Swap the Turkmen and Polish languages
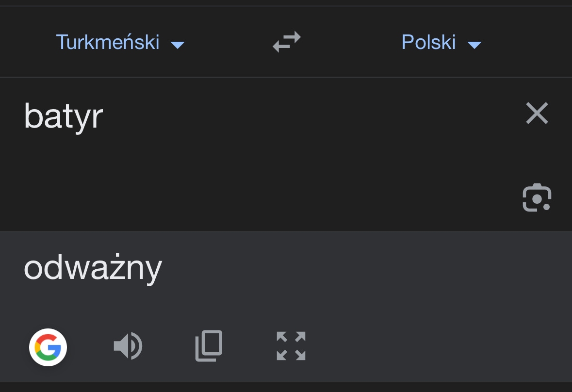The width and height of the screenshot is (572, 392). tap(287, 42)
